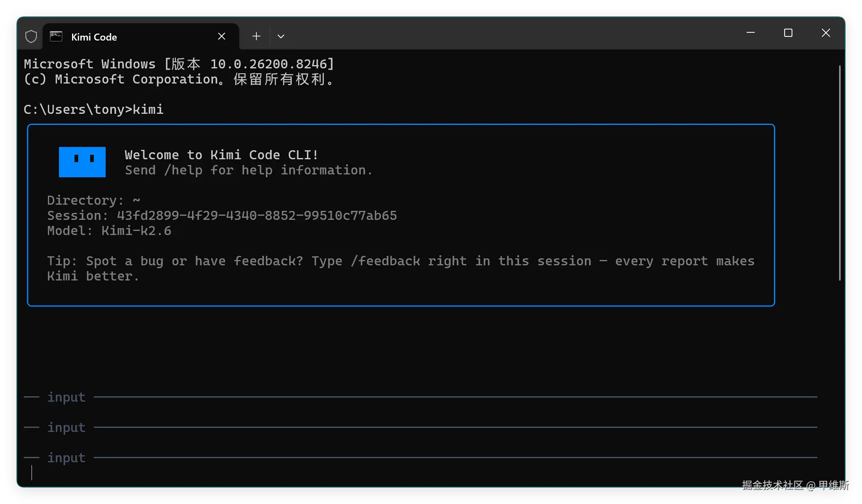The height and width of the screenshot is (504, 862).
Task: Minimize the terminal window
Action: [751, 33]
